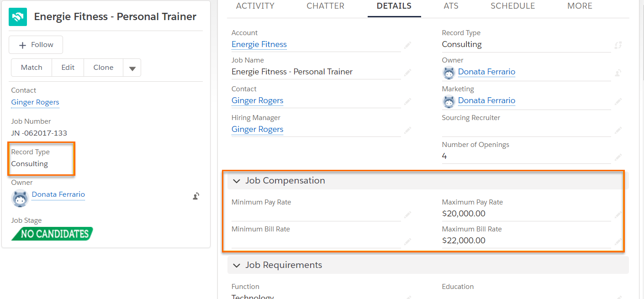
Task: Open Donata Ferrario link under Marketing
Action: pos(487,100)
